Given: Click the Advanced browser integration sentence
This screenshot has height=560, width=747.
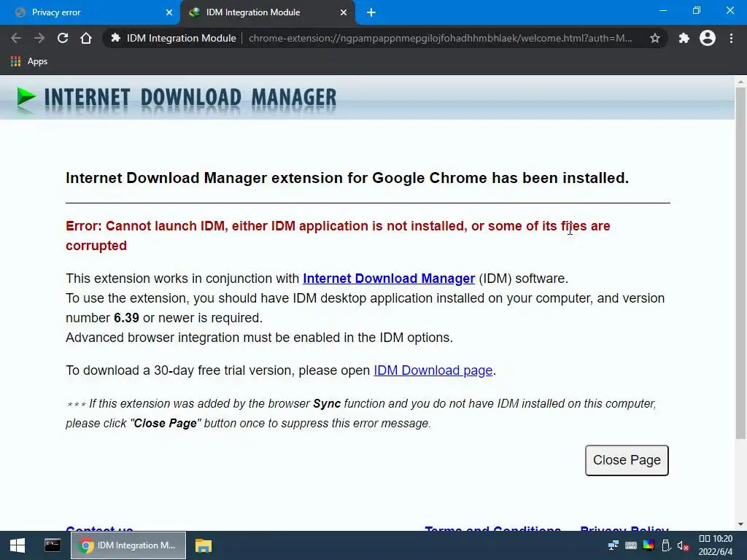Looking at the screenshot, I should coord(259,338).
